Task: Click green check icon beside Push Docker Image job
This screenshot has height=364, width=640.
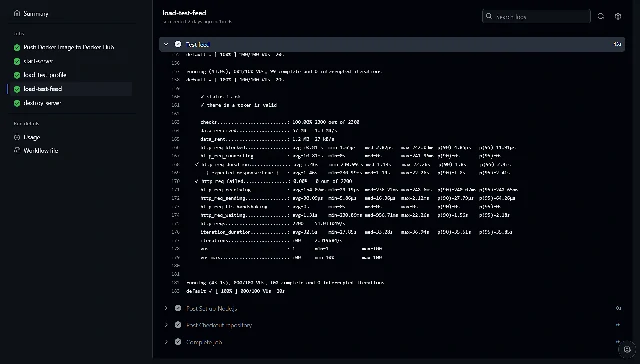Action: pyautogui.click(x=17, y=47)
